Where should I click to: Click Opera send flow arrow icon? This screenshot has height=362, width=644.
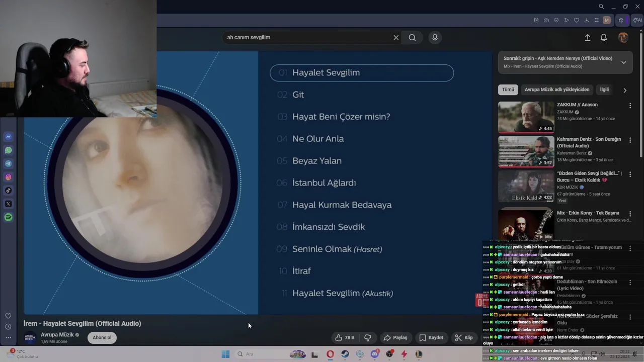point(567,20)
